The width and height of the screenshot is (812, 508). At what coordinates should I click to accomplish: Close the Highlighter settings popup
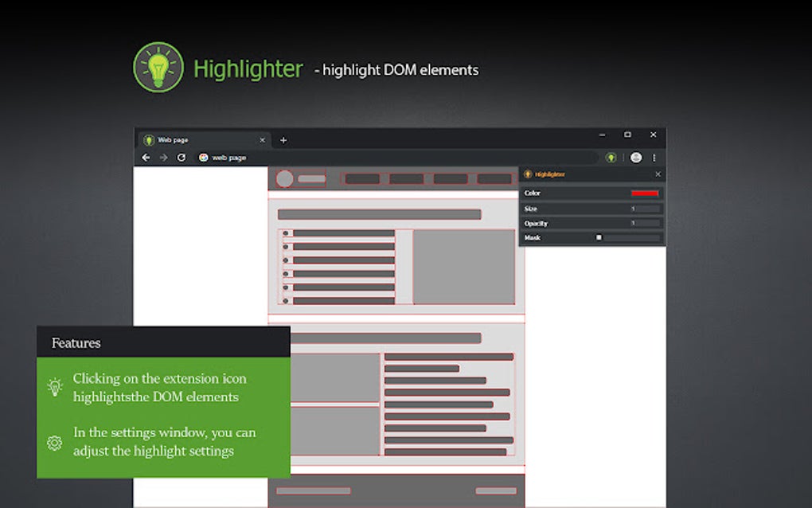(658, 174)
